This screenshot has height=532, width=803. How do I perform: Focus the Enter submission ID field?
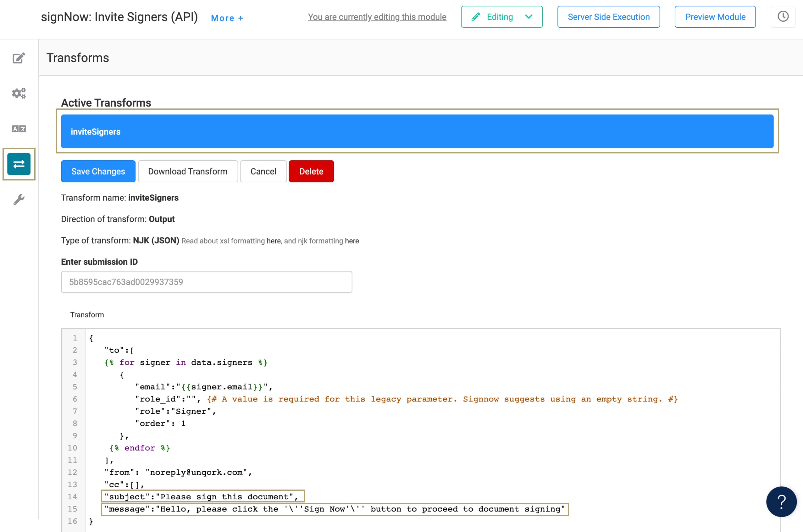pyautogui.click(x=206, y=282)
